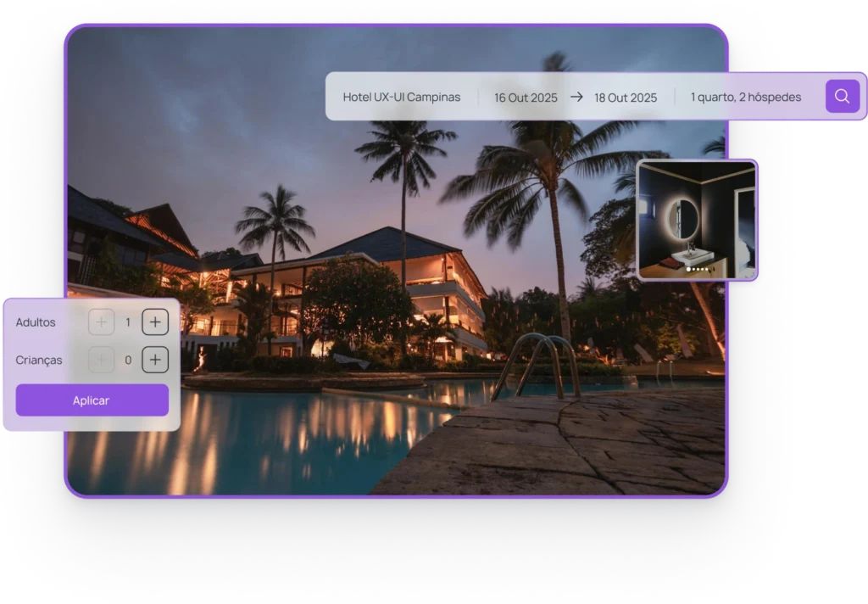The width and height of the screenshot is (868, 604).
Task: Open the check-in date 16 Out 2025
Action: pos(526,98)
